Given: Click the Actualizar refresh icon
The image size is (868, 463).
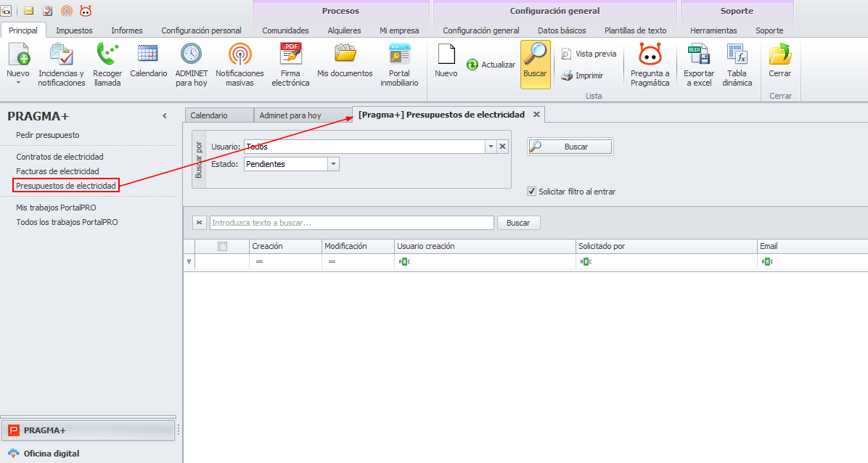Looking at the screenshot, I should (472, 65).
